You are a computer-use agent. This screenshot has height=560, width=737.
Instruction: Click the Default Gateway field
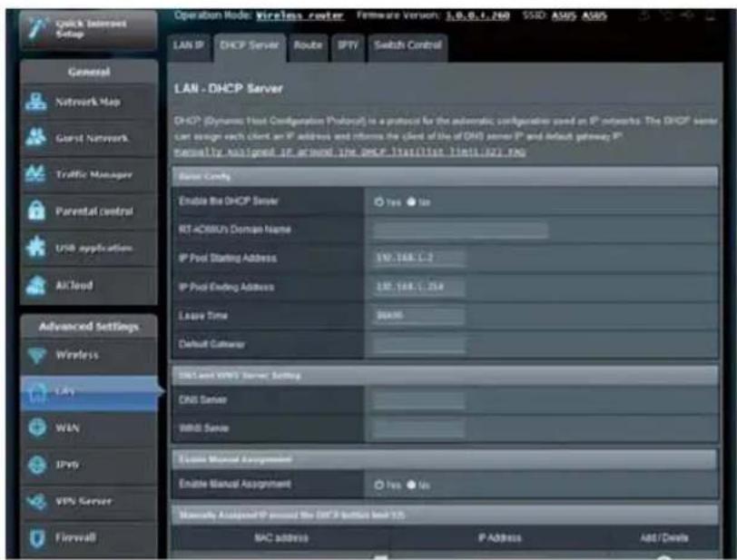(x=418, y=345)
